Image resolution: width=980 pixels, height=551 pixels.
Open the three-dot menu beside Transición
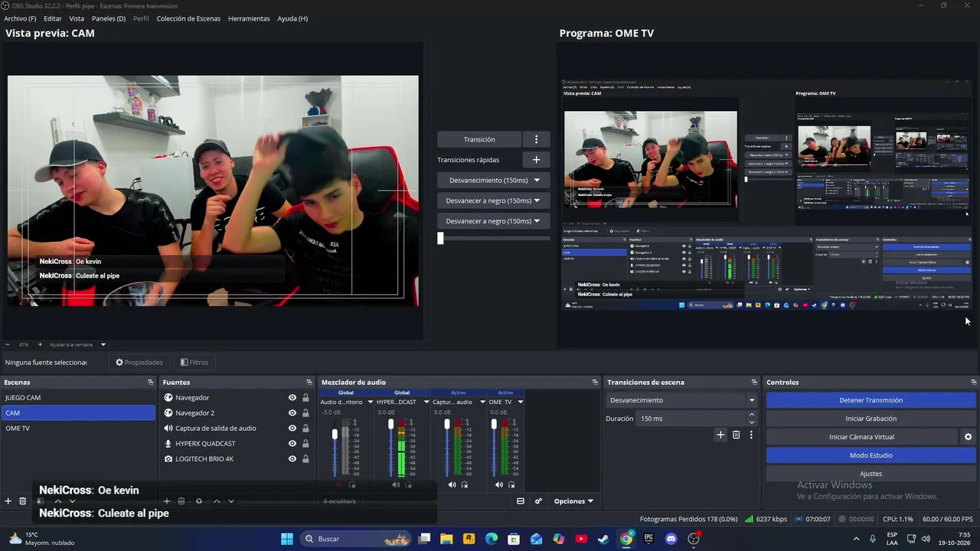coord(536,139)
